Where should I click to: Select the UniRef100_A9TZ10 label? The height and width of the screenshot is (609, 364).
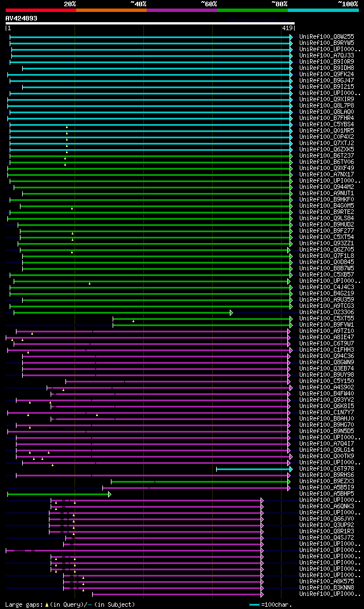pos(326,331)
